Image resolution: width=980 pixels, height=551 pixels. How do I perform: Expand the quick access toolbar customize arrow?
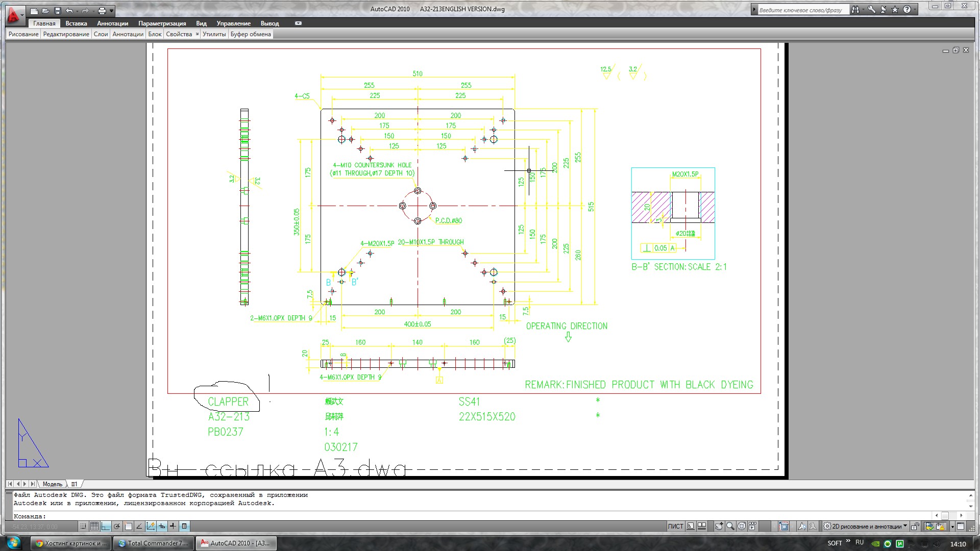click(x=112, y=11)
